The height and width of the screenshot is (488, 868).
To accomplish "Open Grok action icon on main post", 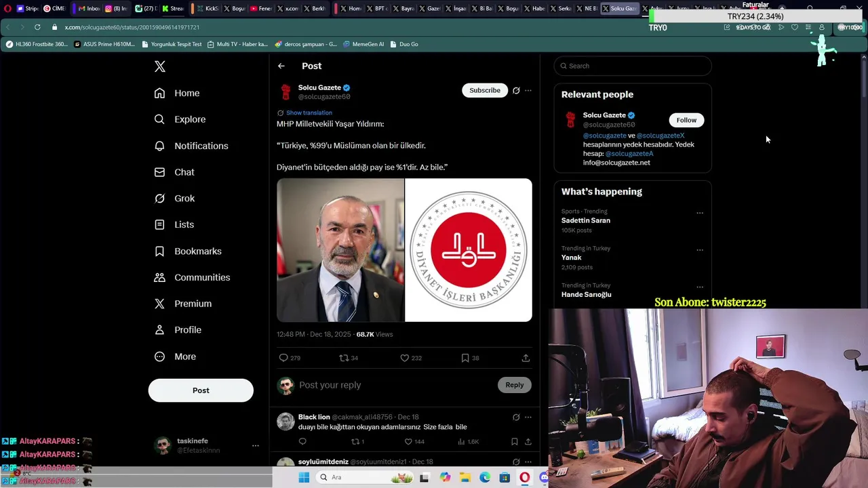I will click(516, 90).
